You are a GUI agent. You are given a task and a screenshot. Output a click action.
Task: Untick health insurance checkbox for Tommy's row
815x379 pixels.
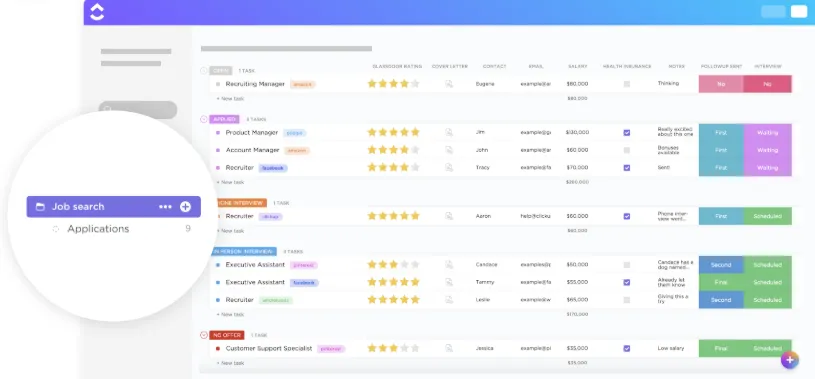coord(627,282)
